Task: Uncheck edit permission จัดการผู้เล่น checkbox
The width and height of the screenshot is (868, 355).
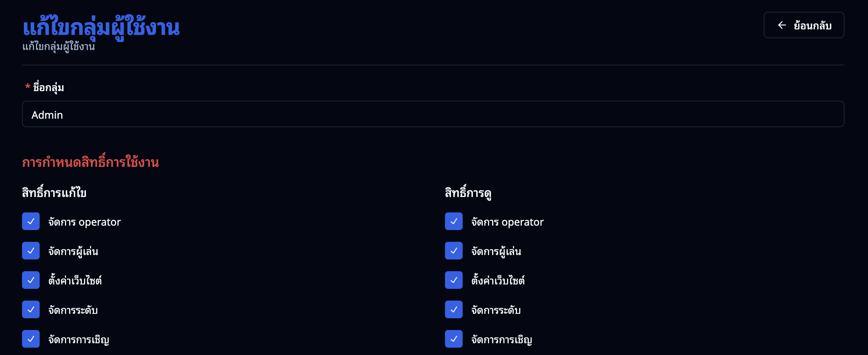Action: (31, 251)
